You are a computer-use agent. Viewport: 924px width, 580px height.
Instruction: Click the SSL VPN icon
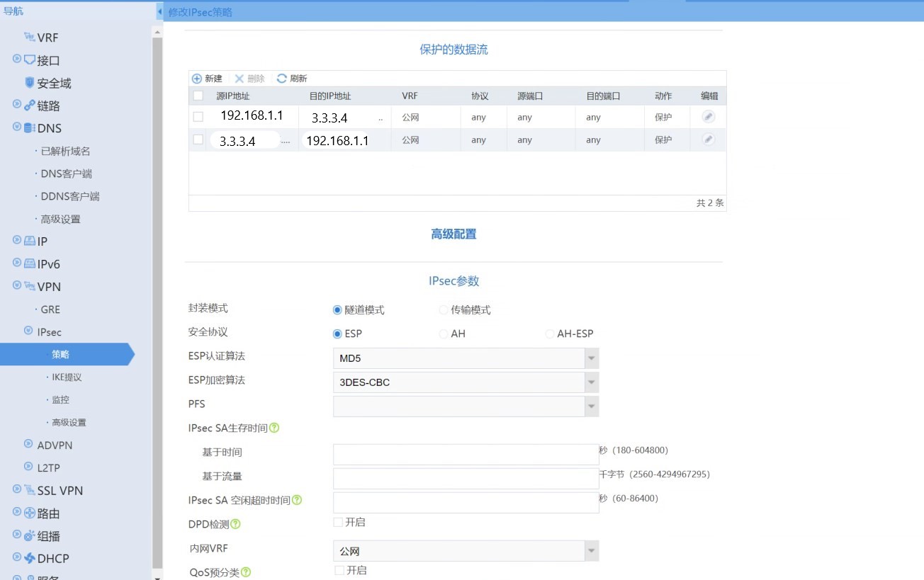pyautogui.click(x=30, y=490)
